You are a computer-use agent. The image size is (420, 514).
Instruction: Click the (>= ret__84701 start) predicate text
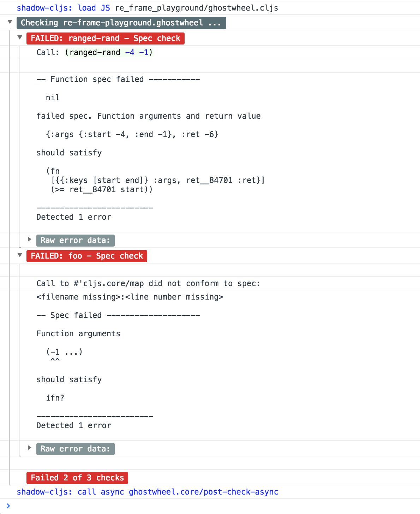[x=102, y=189]
